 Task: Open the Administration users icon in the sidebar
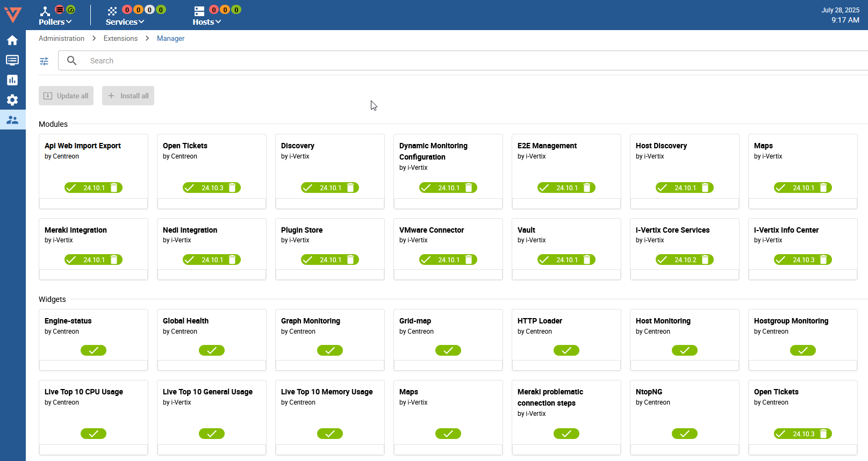(12, 120)
